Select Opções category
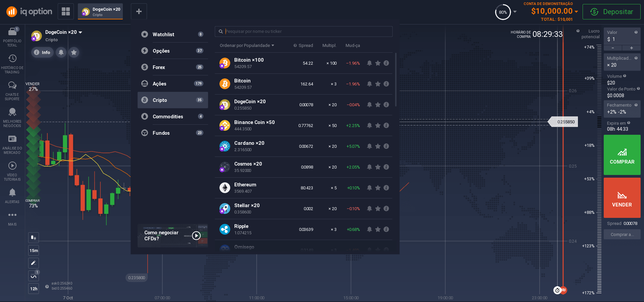Image resolution: width=644 pixels, height=302 pixels. (172, 51)
